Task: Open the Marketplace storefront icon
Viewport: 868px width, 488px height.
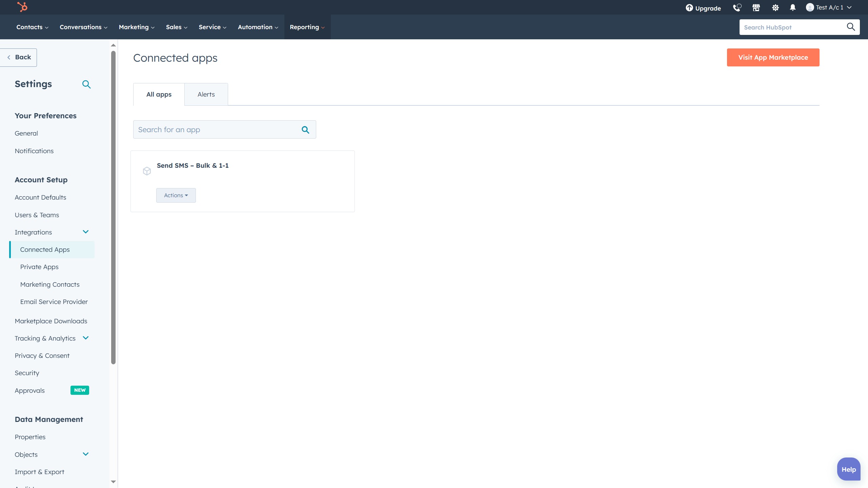Action: pyautogui.click(x=756, y=7)
